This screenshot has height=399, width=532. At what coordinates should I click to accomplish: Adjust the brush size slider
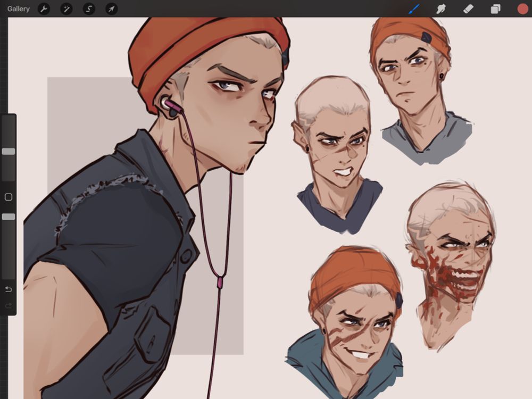click(x=9, y=151)
